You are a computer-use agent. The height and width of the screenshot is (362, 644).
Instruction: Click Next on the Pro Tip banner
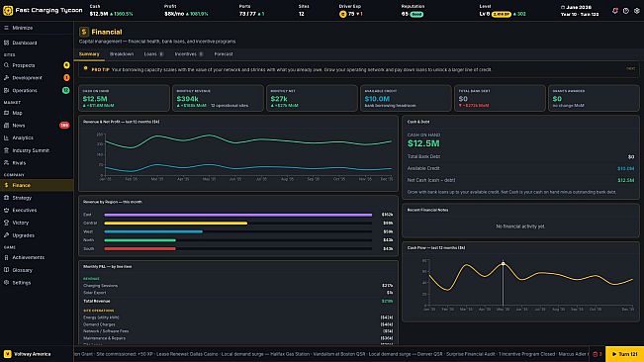631,69
